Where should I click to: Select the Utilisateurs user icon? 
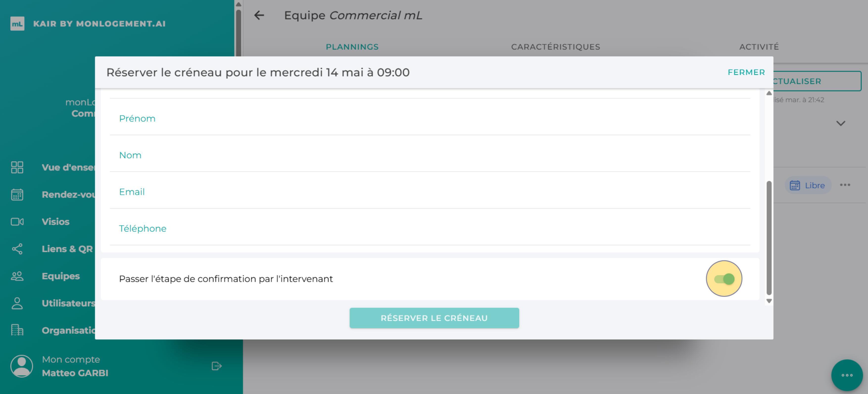pyautogui.click(x=17, y=303)
